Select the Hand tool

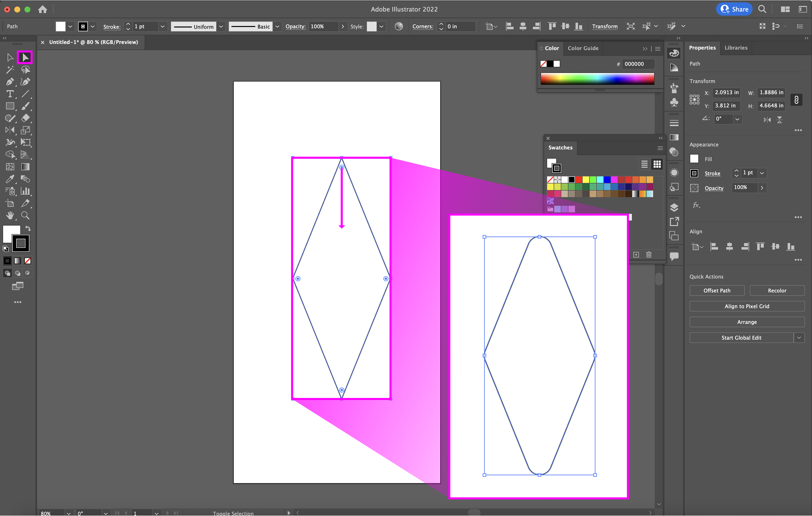click(10, 215)
